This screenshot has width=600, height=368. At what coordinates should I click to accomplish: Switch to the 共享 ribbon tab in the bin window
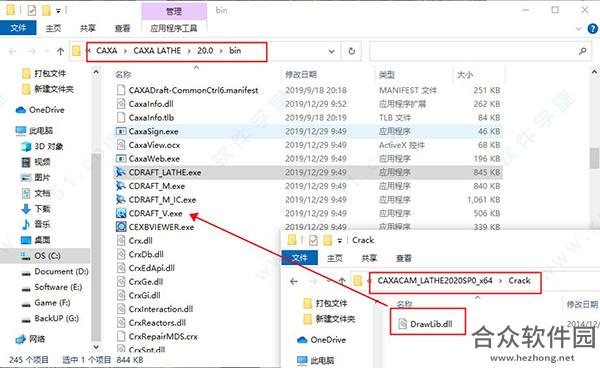click(88, 28)
